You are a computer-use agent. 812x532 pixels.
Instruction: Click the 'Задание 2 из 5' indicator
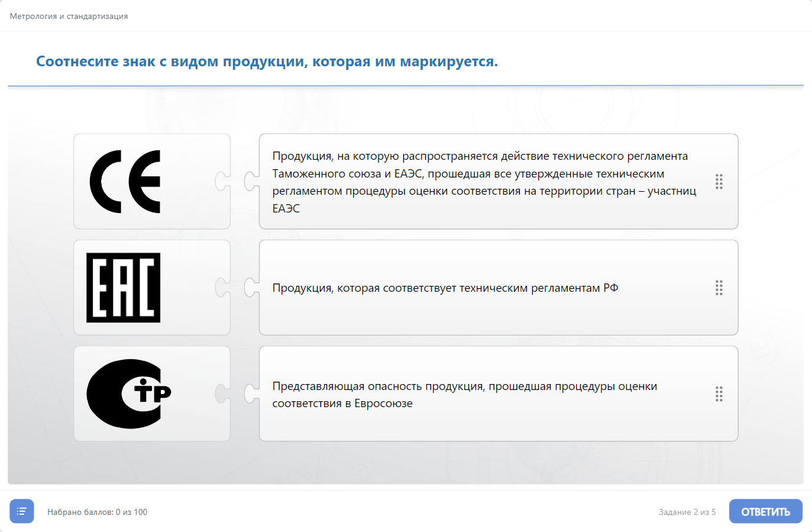[x=687, y=512]
